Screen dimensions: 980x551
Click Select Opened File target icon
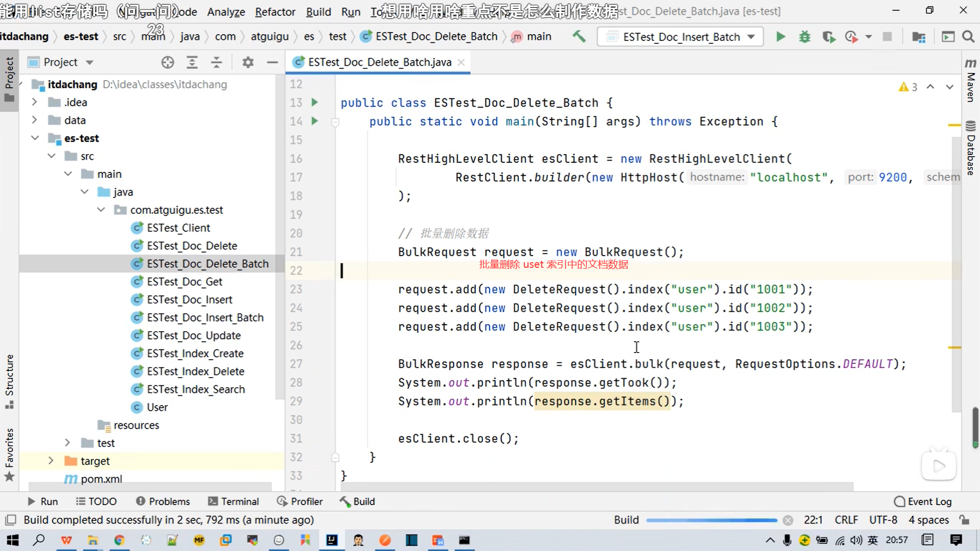pos(167,62)
